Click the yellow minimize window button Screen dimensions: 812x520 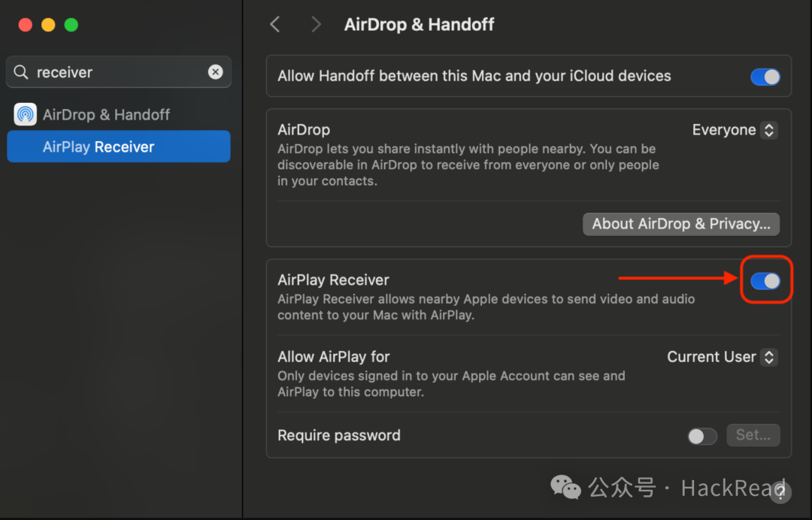point(48,25)
